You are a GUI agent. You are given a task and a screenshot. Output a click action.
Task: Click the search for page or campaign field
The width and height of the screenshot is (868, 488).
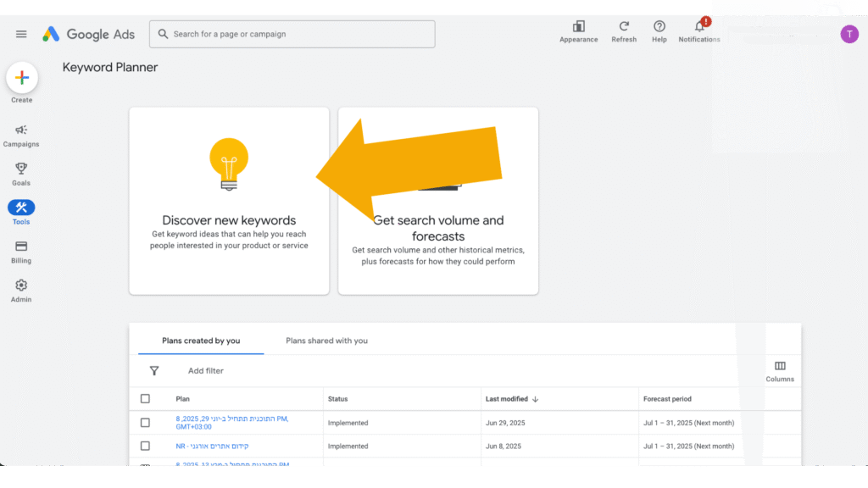(292, 34)
